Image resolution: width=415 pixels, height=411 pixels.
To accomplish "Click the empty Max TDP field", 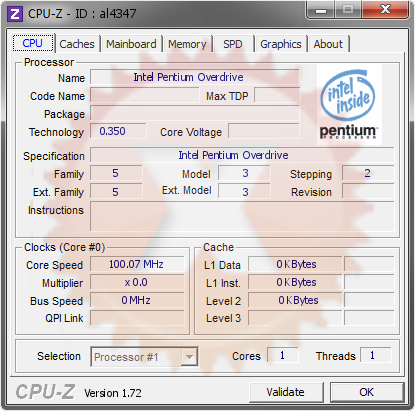I will pos(277,95).
